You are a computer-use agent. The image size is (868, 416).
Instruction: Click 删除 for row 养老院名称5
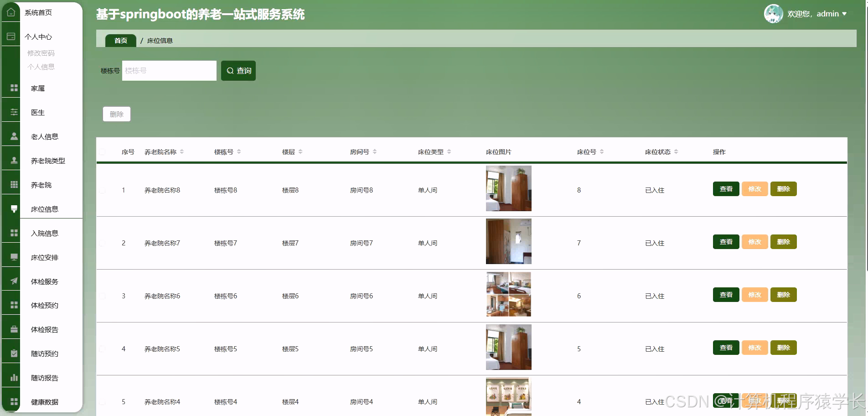tap(784, 348)
